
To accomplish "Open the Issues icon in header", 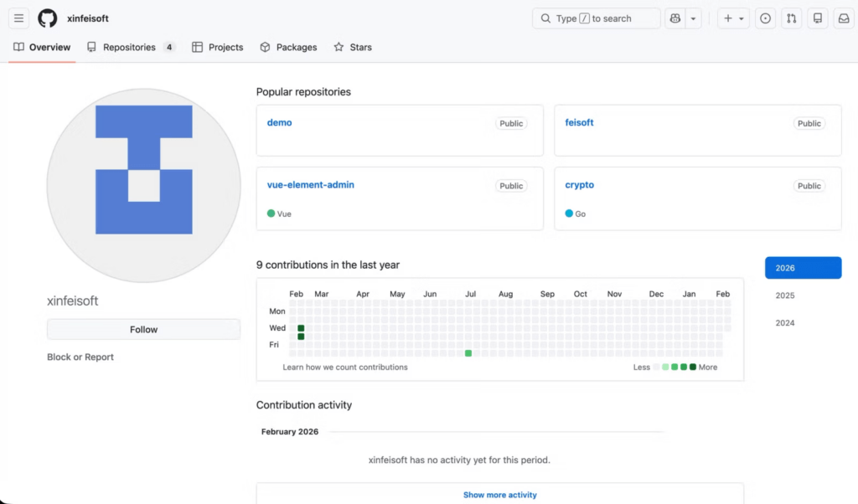I will 765,18.
